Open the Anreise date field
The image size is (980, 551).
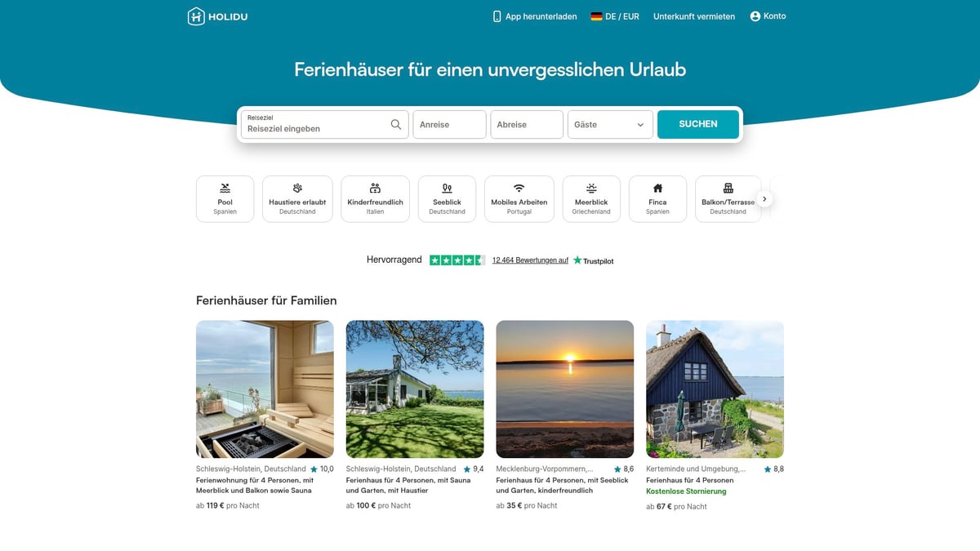449,125
